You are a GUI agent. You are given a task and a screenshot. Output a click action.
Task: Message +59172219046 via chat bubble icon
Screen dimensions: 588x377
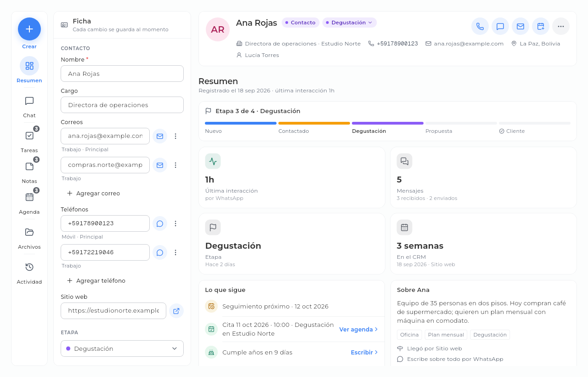(160, 252)
